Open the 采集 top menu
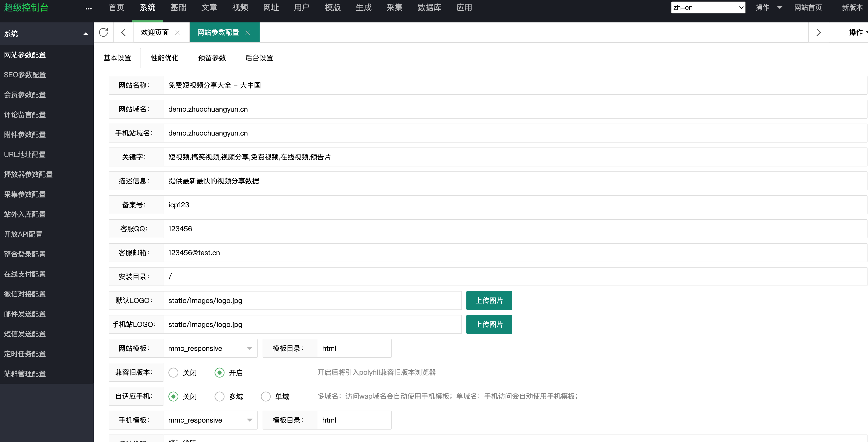The image size is (868, 442). 395,7
